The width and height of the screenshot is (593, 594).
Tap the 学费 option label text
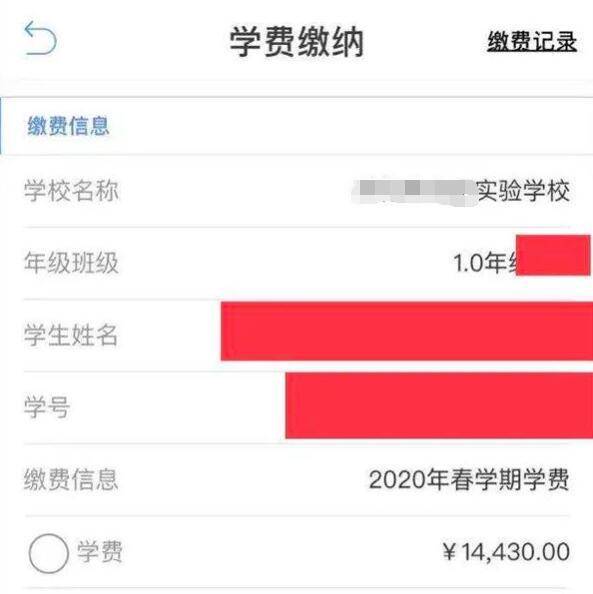[x=100, y=552]
